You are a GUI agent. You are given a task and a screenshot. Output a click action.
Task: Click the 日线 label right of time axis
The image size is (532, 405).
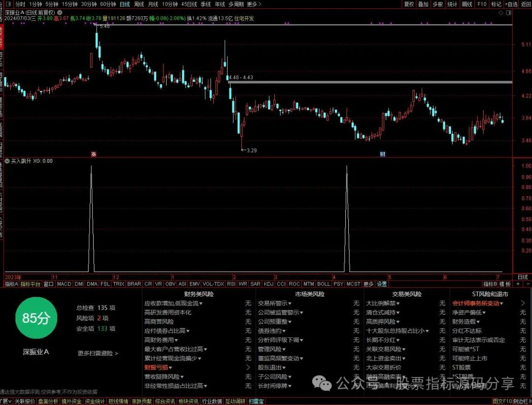[x=523, y=277]
